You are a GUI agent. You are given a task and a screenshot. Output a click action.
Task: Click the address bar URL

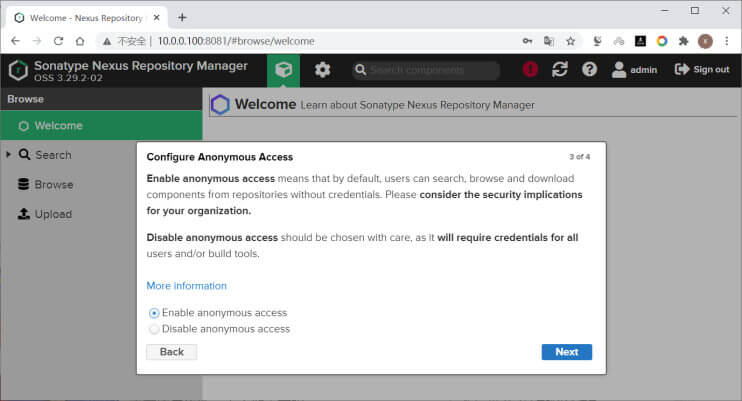coord(236,41)
